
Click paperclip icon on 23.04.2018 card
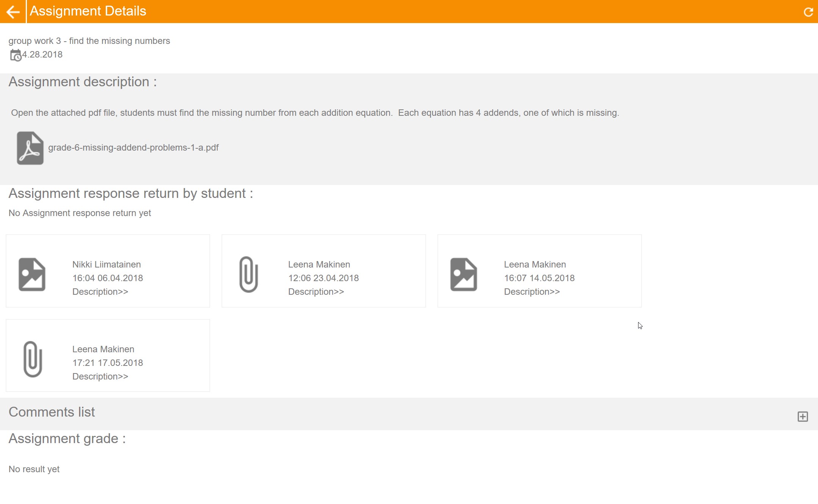pyautogui.click(x=248, y=274)
